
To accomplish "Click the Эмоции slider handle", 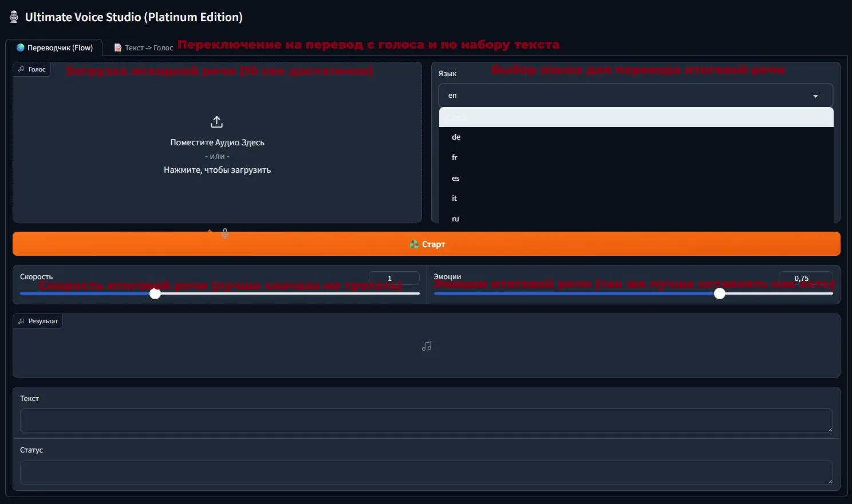I will [x=720, y=293].
